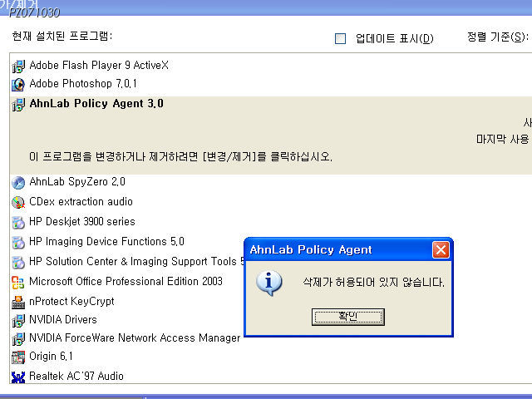Click the NVIDIA ForceWare Network Access Manager icon
This screenshot has width=532, height=399.
18,338
